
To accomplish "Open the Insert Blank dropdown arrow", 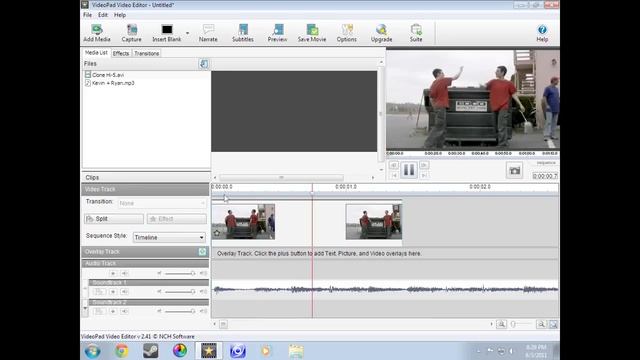I will click(187, 33).
